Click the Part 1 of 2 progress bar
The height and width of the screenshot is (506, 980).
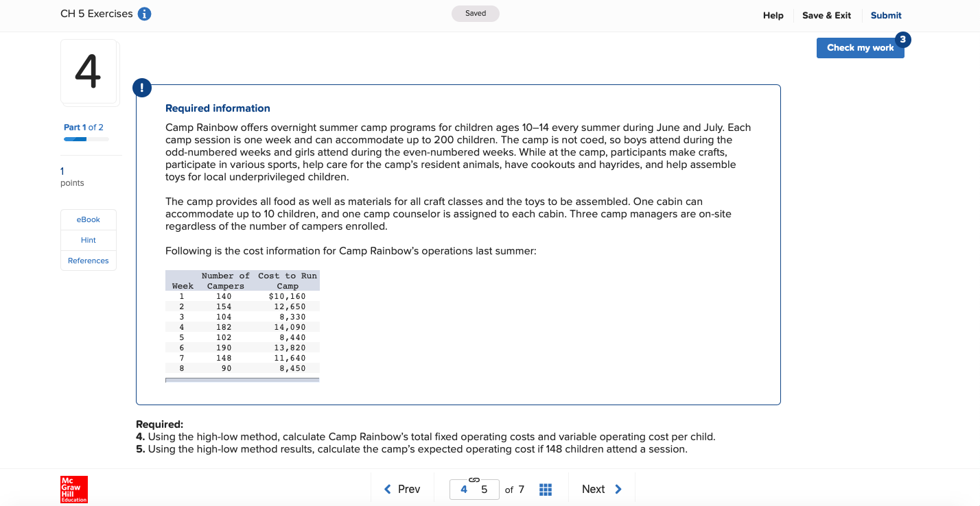[85, 138]
